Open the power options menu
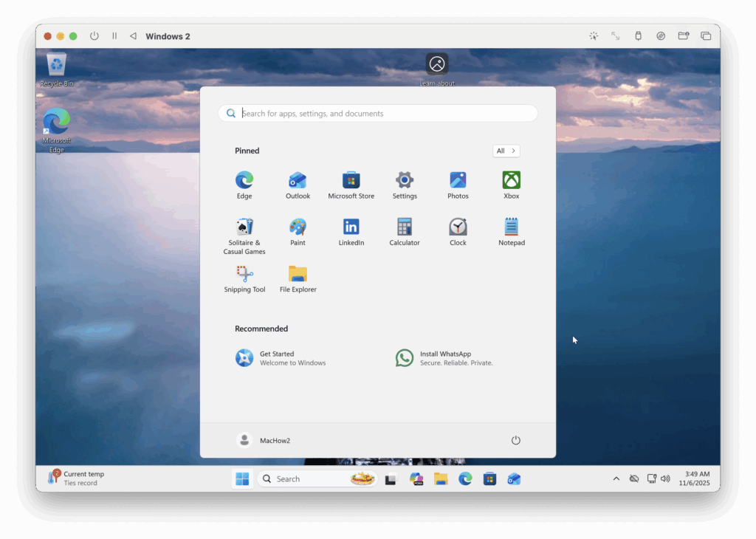The width and height of the screenshot is (756, 539). pos(515,439)
